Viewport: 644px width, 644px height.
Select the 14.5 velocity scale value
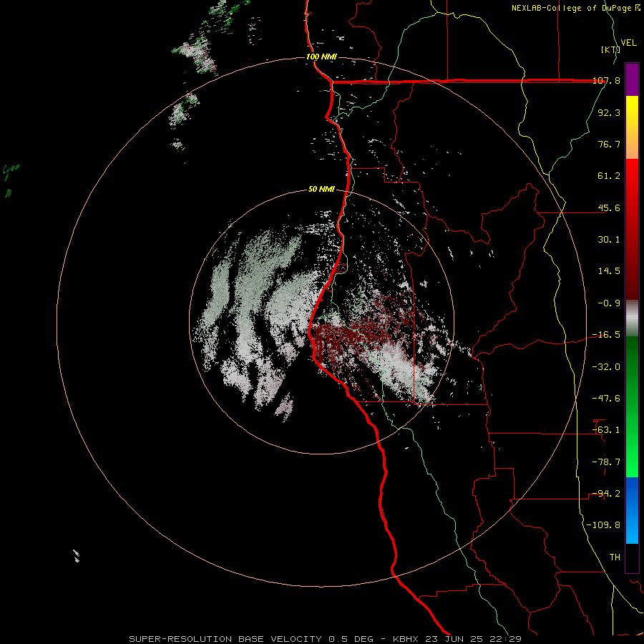click(609, 271)
